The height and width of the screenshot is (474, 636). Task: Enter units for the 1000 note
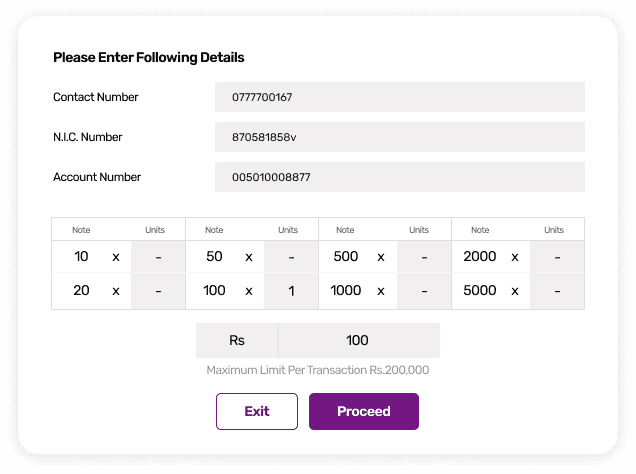pos(424,291)
